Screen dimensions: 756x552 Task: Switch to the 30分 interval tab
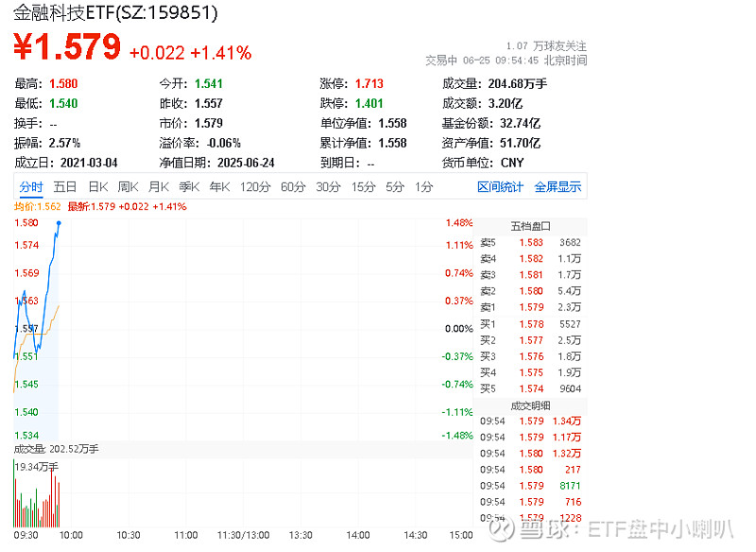click(x=328, y=186)
